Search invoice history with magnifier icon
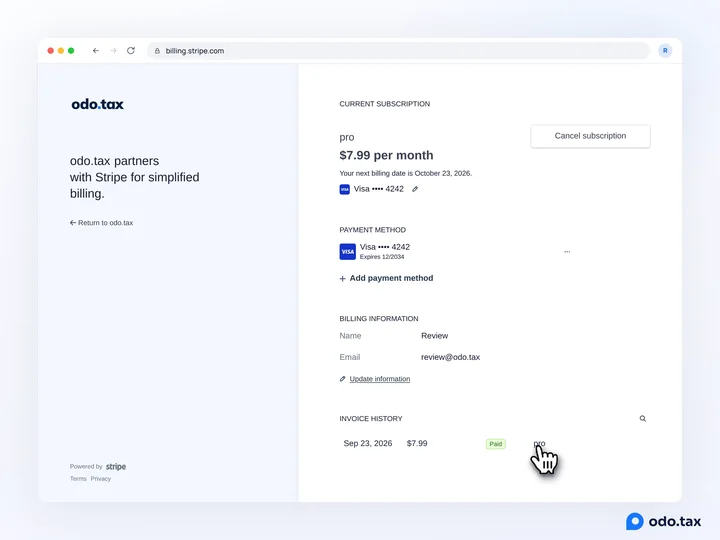 coord(643,418)
